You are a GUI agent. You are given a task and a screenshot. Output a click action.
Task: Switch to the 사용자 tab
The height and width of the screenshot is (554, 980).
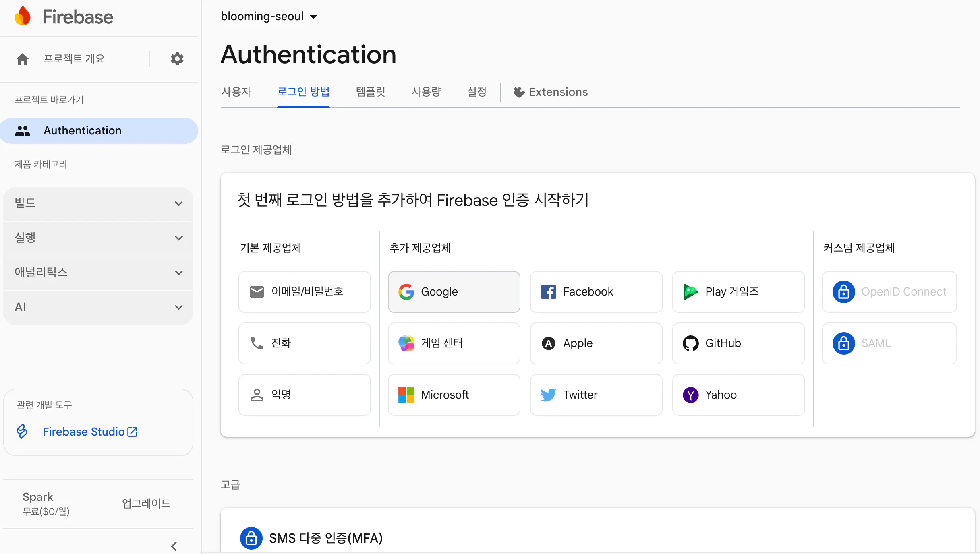point(236,92)
